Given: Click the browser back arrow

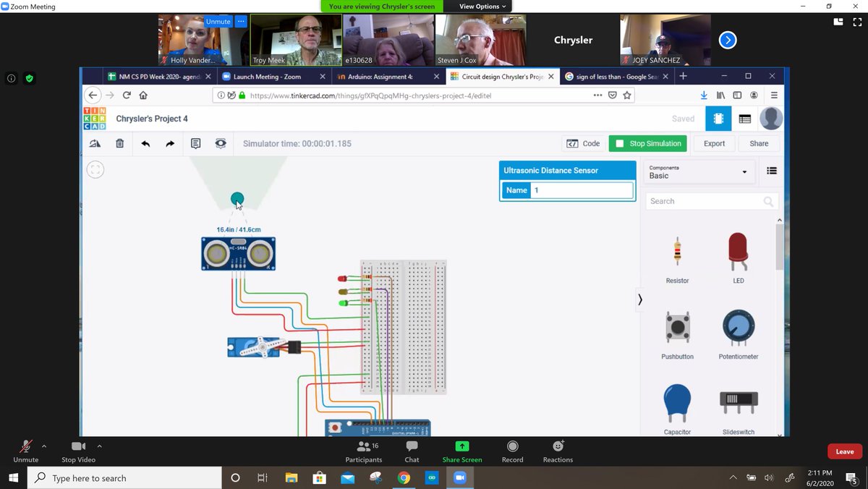Looking at the screenshot, I should [x=92, y=95].
